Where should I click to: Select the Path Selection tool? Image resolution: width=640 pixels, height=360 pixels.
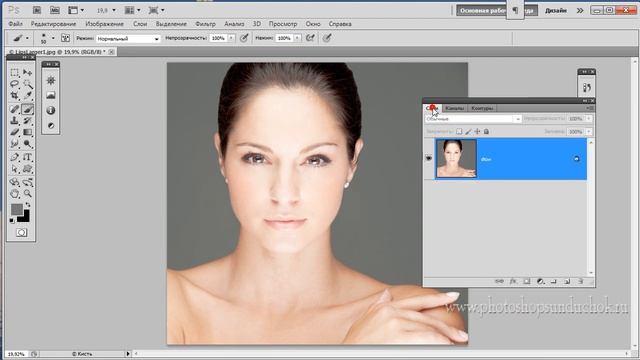click(15, 169)
